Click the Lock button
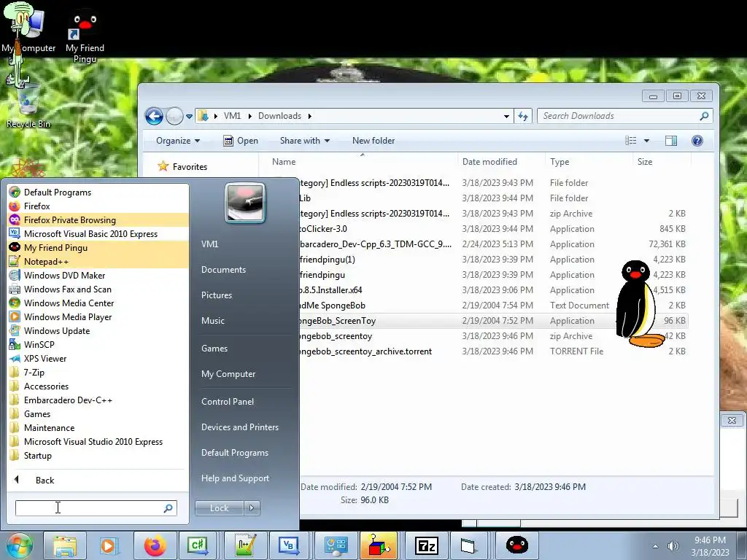 point(219,508)
